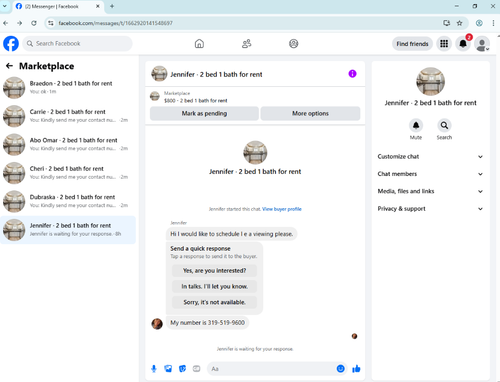This screenshot has height=382, width=500.
Task: Click the install app icon in address bar
Action: pyautogui.click(x=447, y=23)
